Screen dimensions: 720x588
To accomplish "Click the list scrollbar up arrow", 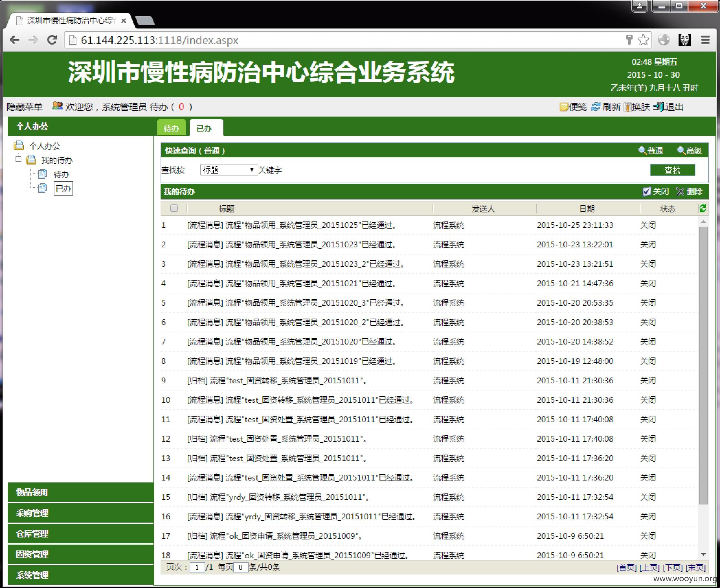I will tap(703, 221).
